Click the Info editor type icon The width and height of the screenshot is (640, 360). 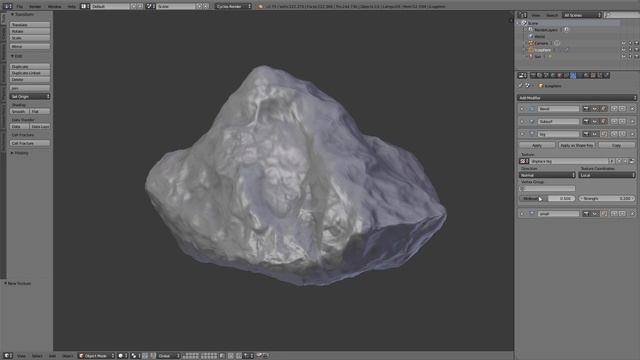click(x=7, y=6)
